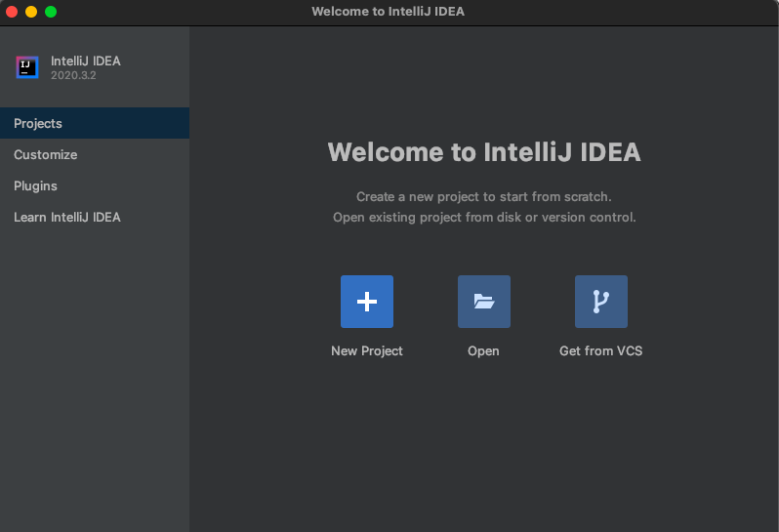Screen dimensions: 779x532
Task: Click the IntelliJ IDEA product name in sidebar
Action: [x=86, y=61]
